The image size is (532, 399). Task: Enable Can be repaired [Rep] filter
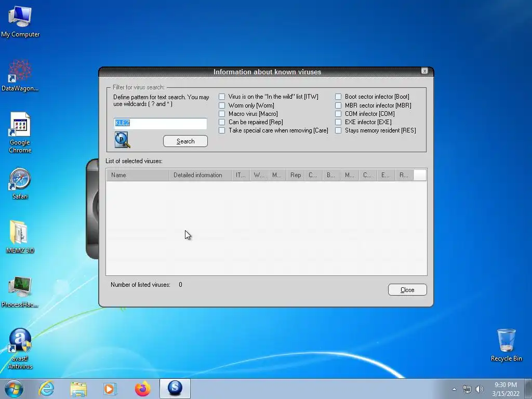[x=222, y=122]
